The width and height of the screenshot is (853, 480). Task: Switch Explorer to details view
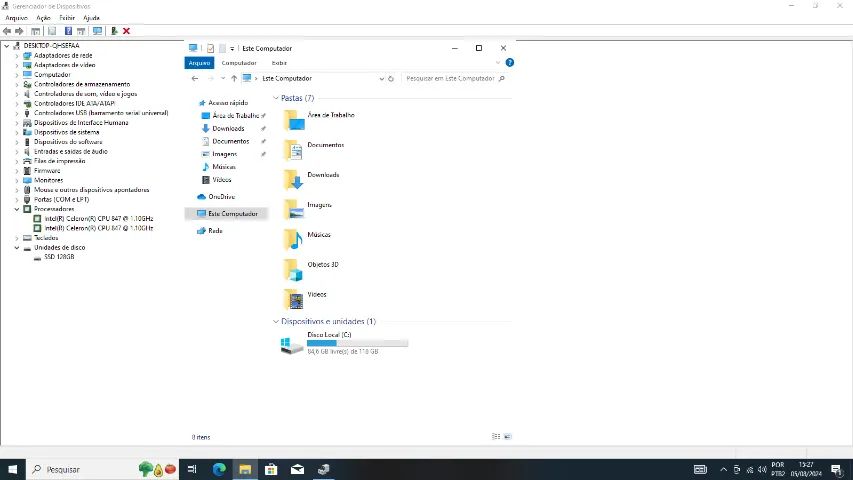[x=496, y=436]
